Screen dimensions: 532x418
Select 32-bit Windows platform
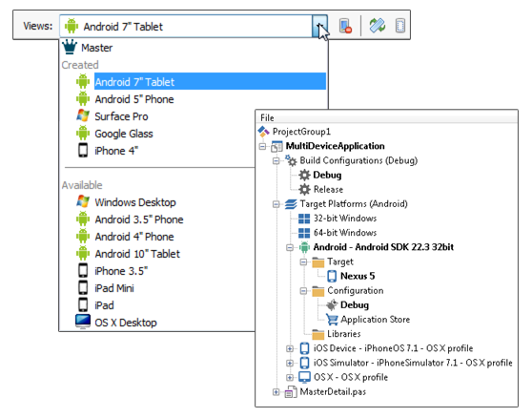pos(345,218)
